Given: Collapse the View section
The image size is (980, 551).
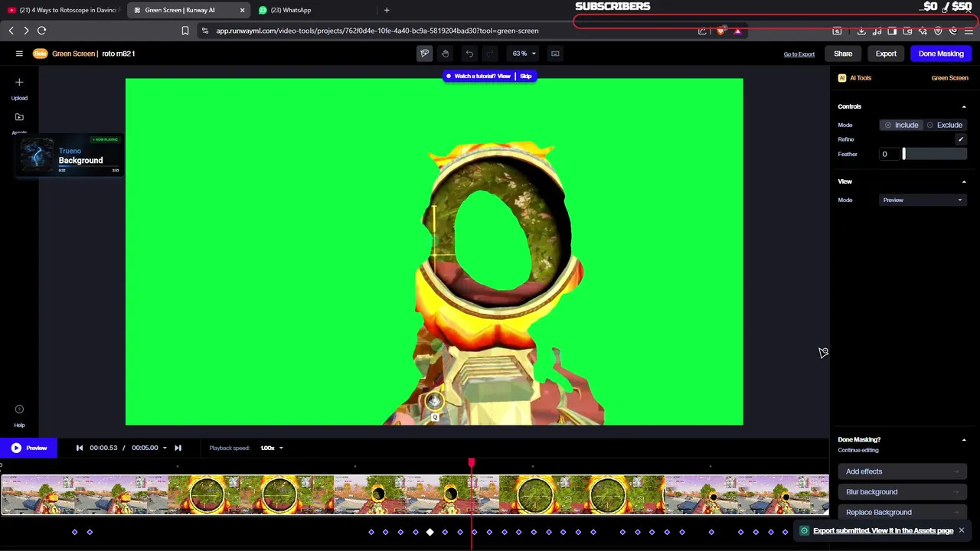Looking at the screenshot, I should [964, 182].
